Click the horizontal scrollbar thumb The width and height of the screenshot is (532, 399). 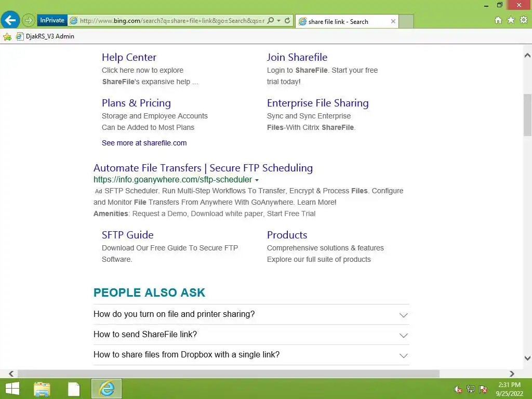pyautogui.click(x=229, y=374)
